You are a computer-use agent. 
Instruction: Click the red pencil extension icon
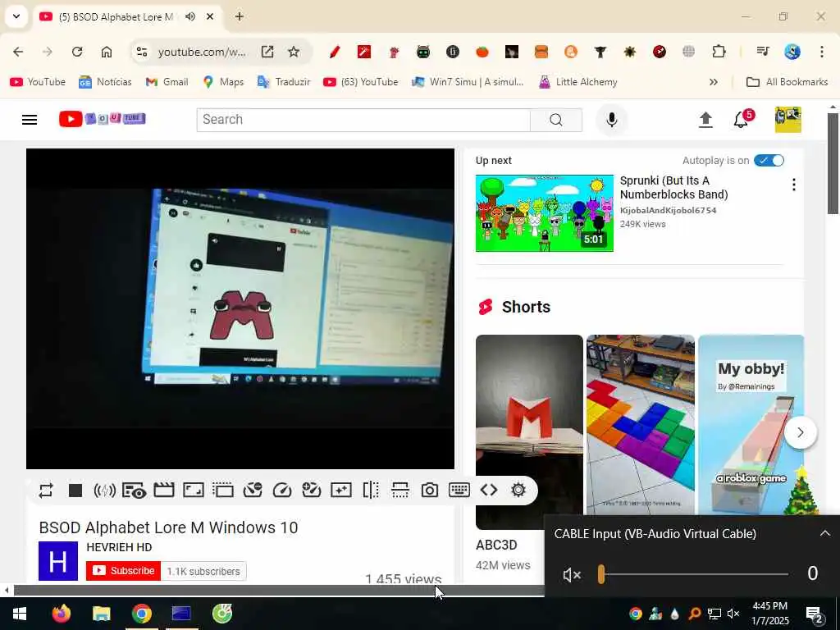[x=335, y=52]
